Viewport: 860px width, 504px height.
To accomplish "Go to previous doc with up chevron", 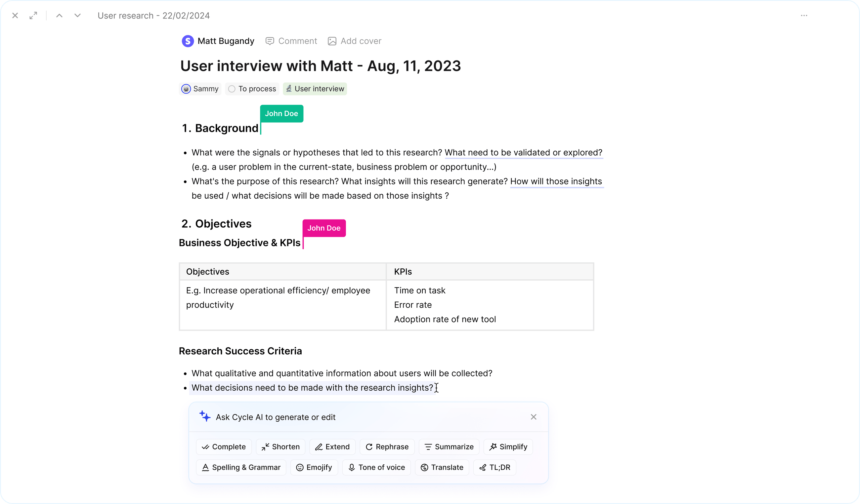I will pyautogui.click(x=60, y=15).
